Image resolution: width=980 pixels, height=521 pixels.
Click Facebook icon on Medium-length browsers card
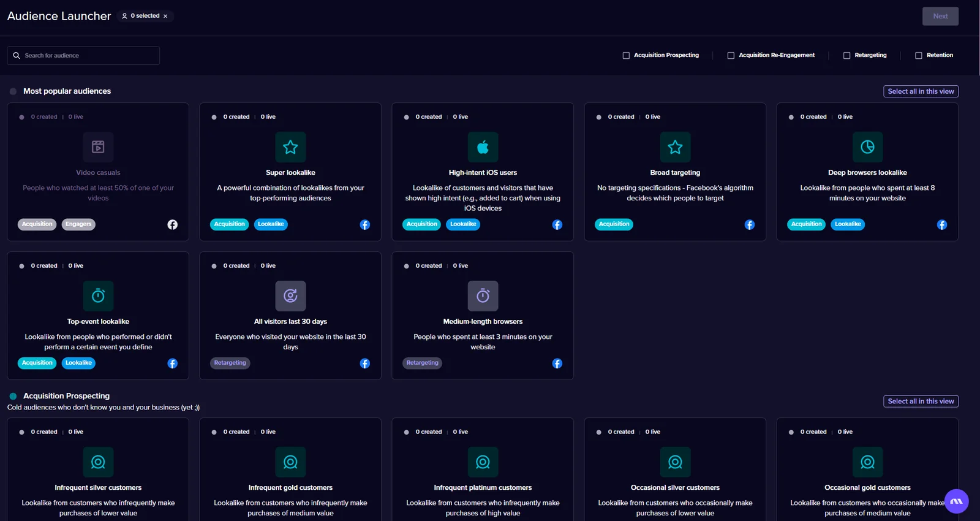(x=557, y=363)
